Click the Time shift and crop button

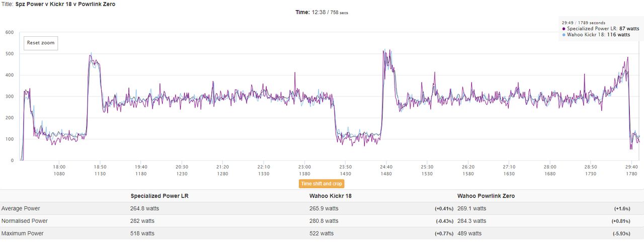click(321, 184)
